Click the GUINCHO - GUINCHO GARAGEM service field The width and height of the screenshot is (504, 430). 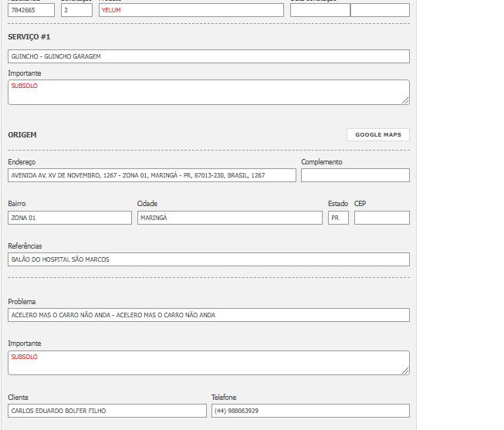point(208,56)
